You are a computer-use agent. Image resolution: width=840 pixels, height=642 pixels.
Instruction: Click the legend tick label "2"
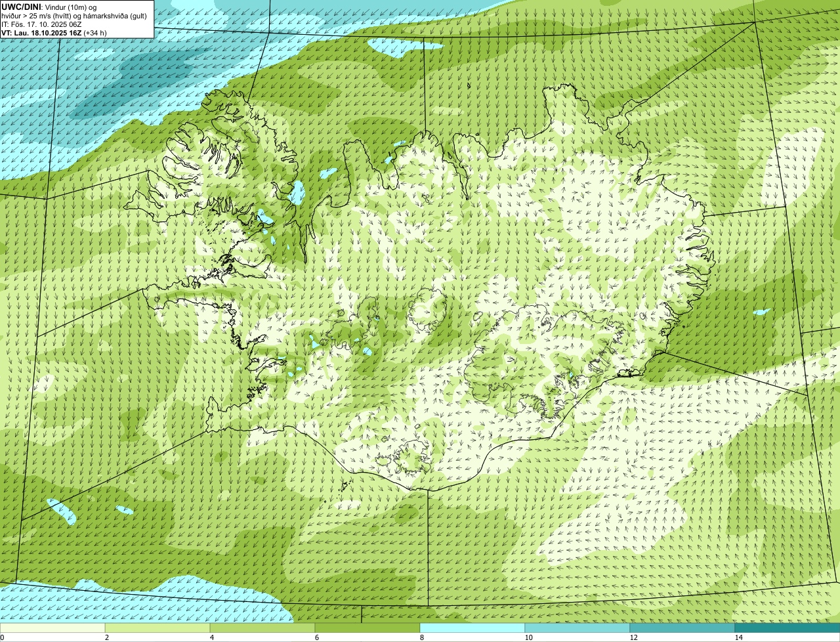point(106,637)
